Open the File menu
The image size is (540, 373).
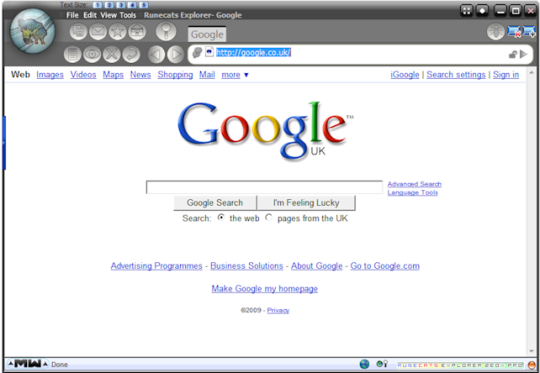click(x=72, y=15)
